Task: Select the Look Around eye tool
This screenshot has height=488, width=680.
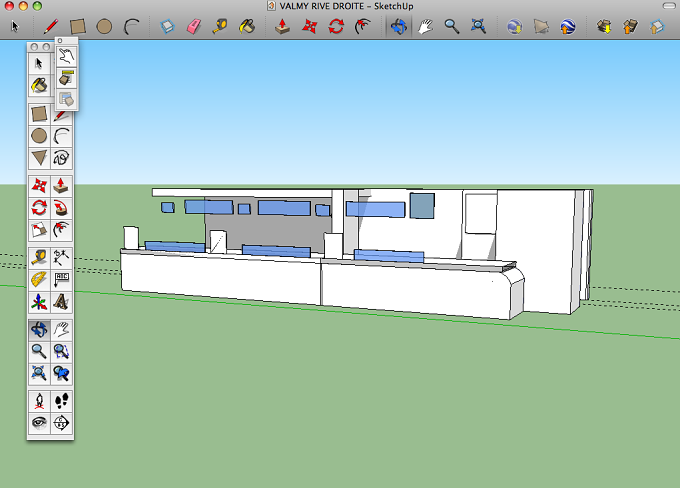Action: click(x=39, y=423)
